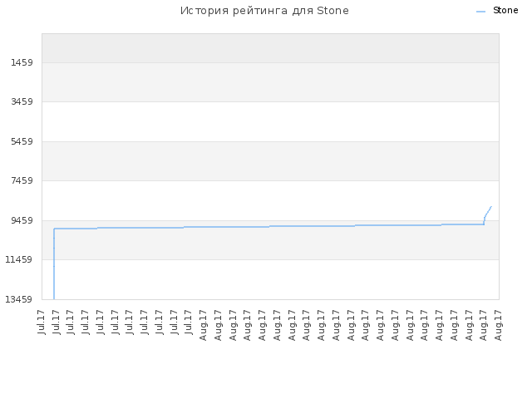Click the chart title about Stone rating history
532x399 pixels.
click(x=264, y=11)
